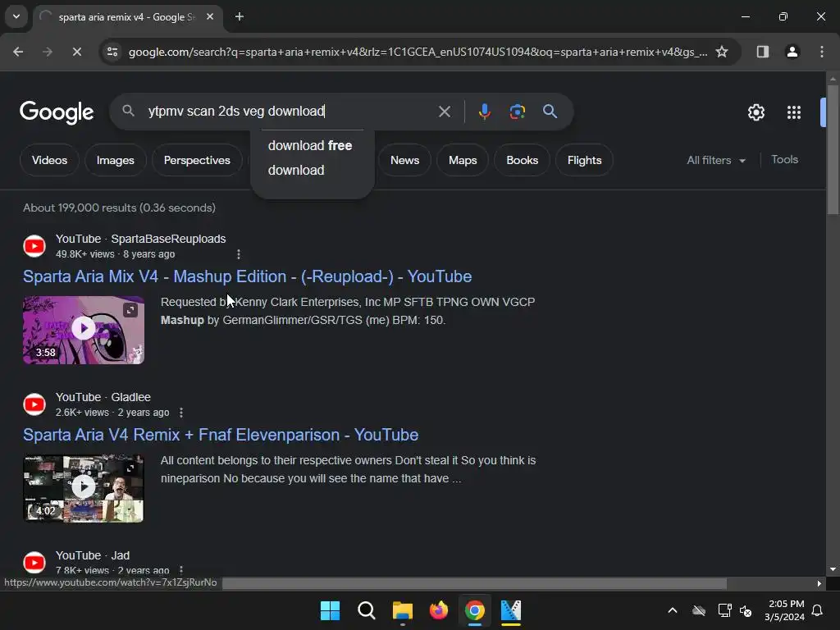
Task: Open the Chrome side panel
Action: pos(762,52)
